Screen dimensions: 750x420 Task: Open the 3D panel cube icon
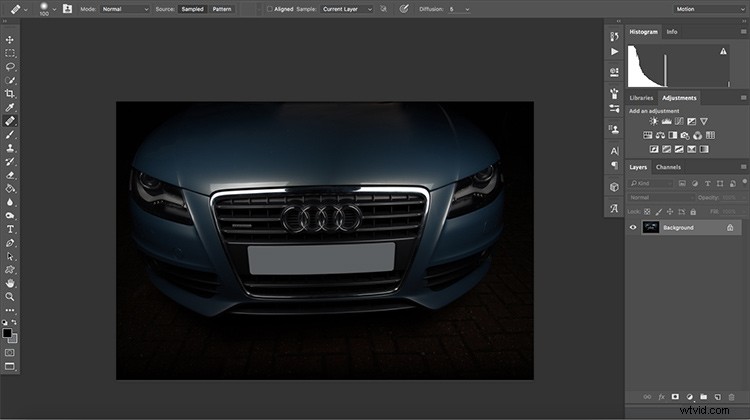pyautogui.click(x=614, y=187)
